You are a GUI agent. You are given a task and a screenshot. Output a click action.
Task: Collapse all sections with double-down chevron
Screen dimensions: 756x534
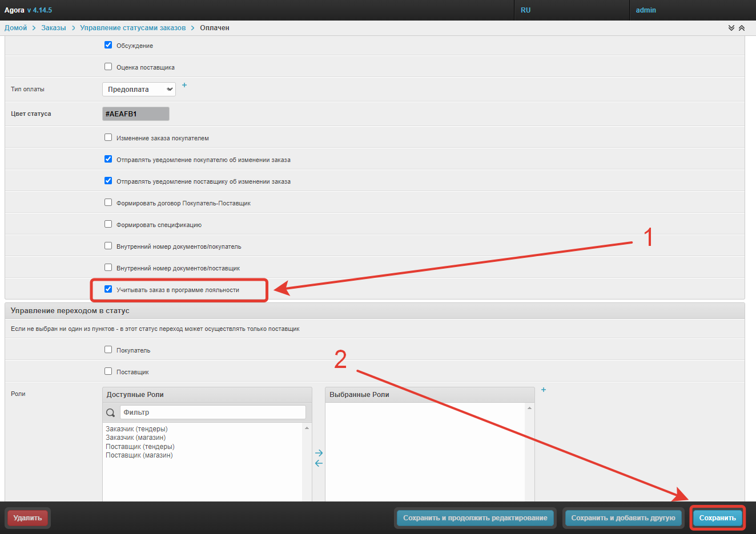(731, 28)
